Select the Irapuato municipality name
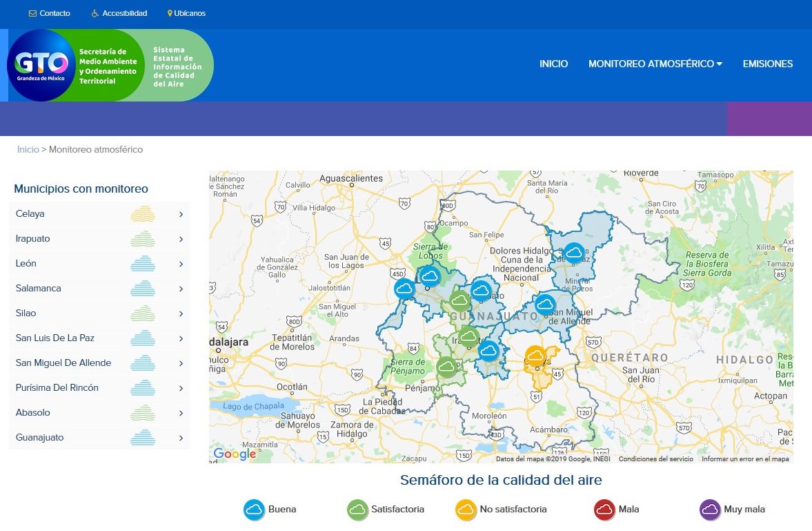812x531 pixels. coord(32,238)
